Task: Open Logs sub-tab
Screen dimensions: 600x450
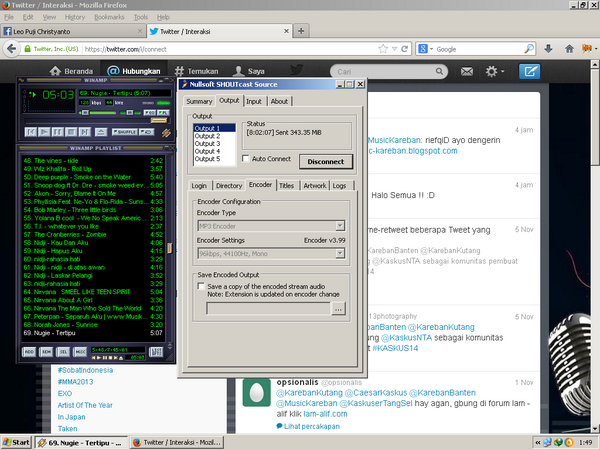Action: 339,186
